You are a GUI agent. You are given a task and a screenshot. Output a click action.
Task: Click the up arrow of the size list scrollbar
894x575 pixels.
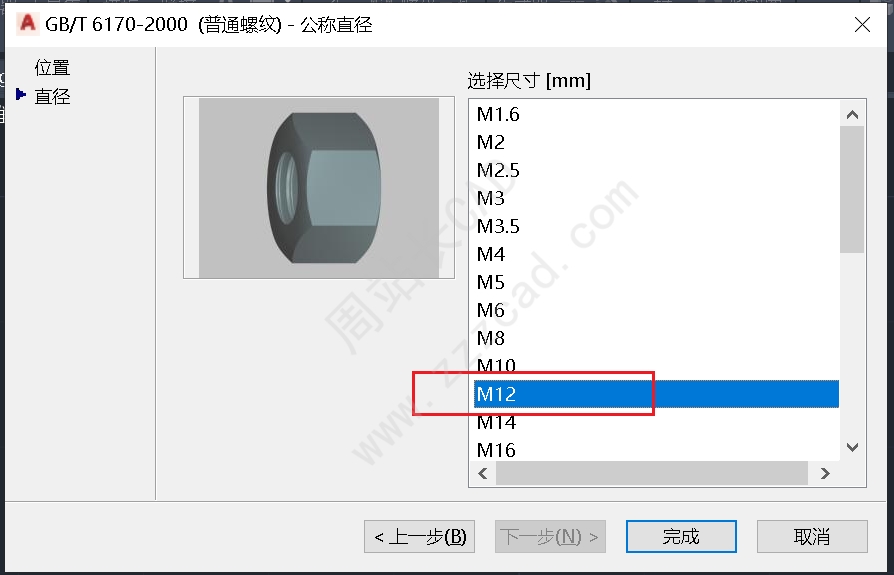point(852,115)
